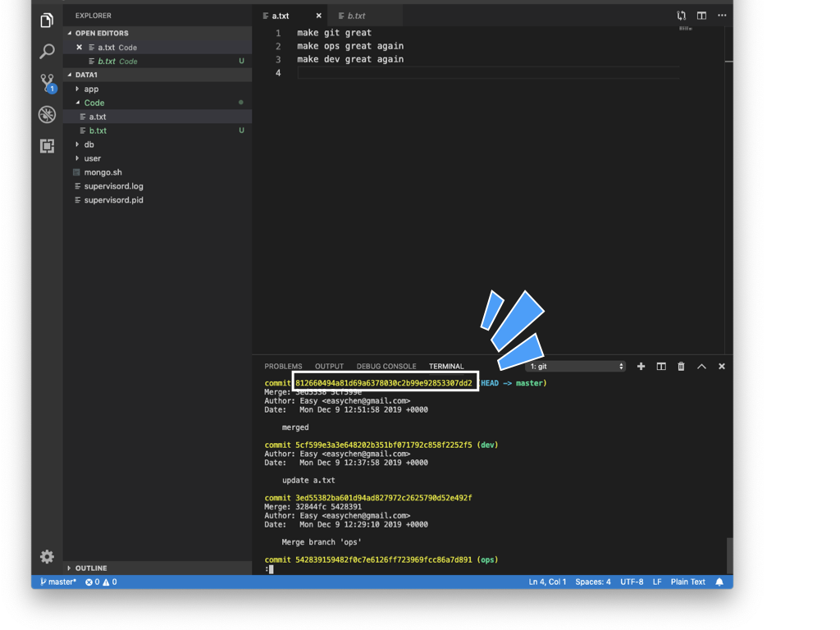Expand the app folder
Viewport: 840px width, 630px height.
pos(157,89)
